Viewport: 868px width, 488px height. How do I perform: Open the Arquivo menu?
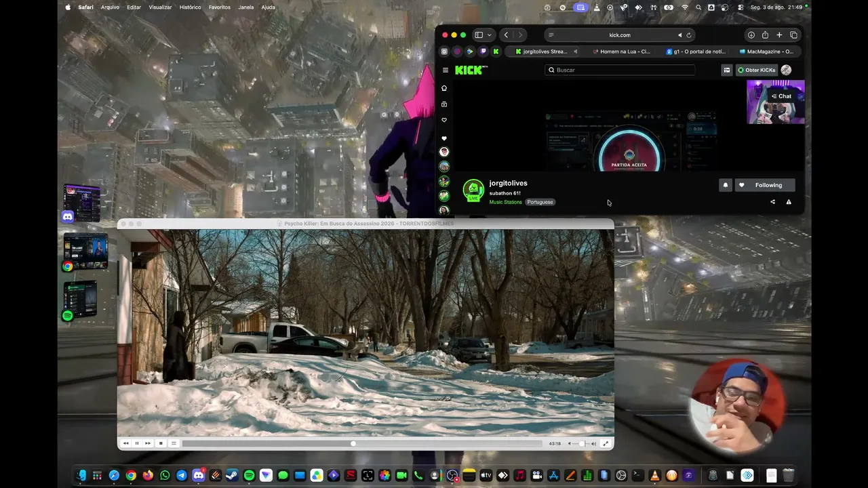click(x=110, y=7)
